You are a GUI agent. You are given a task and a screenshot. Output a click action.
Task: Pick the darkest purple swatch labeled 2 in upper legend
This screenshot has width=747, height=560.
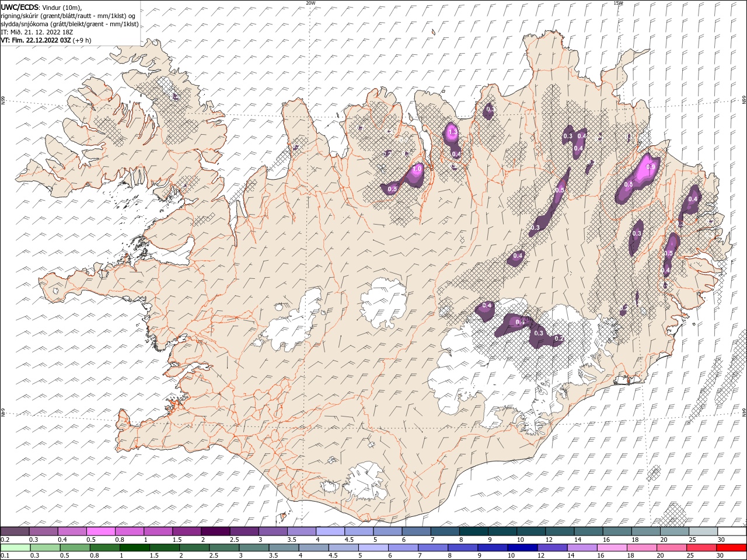click(x=215, y=531)
